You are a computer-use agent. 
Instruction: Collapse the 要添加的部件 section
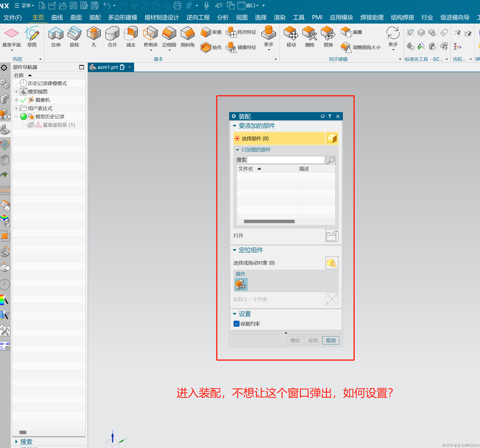pyautogui.click(x=234, y=126)
